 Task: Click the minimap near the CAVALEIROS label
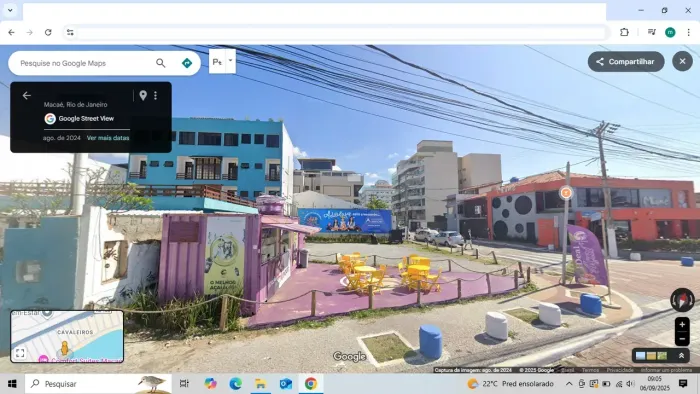[75, 332]
